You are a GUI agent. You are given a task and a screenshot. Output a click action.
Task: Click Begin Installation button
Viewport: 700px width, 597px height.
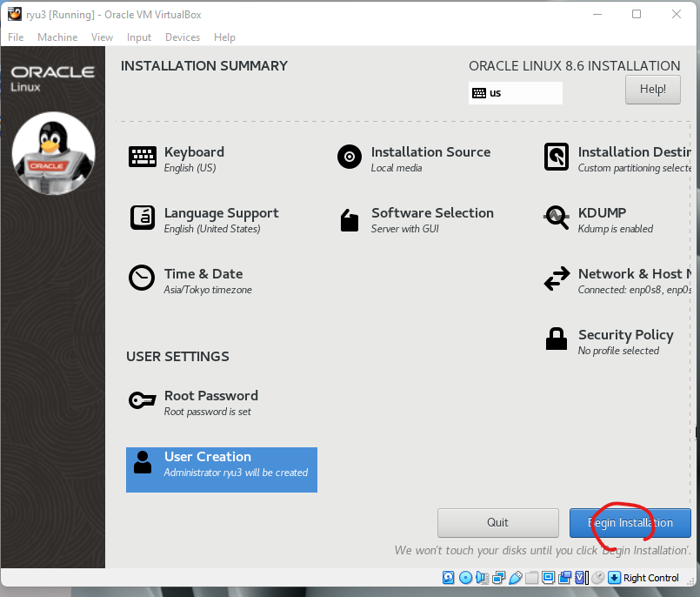pyautogui.click(x=630, y=522)
